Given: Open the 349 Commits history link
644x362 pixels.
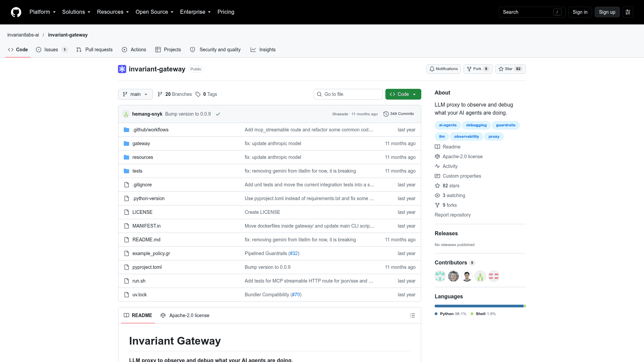Looking at the screenshot, I should point(398,114).
